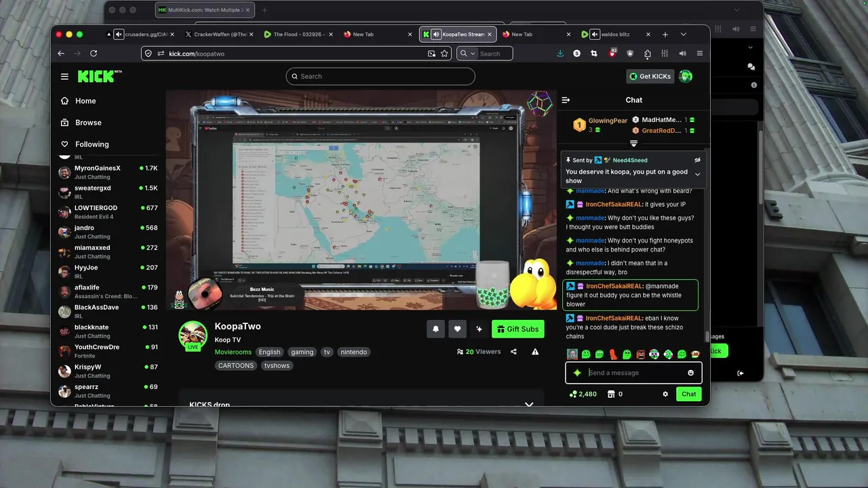Switch to the crusaders.gg tab
868x488 pixels.
click(x=139, y=35)
